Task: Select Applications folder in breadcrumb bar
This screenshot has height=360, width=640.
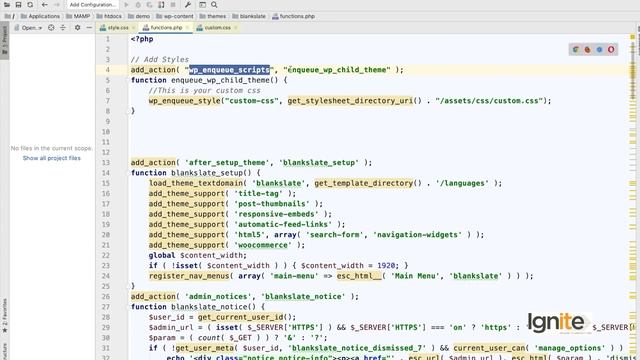Action: (x=40, y=16)
